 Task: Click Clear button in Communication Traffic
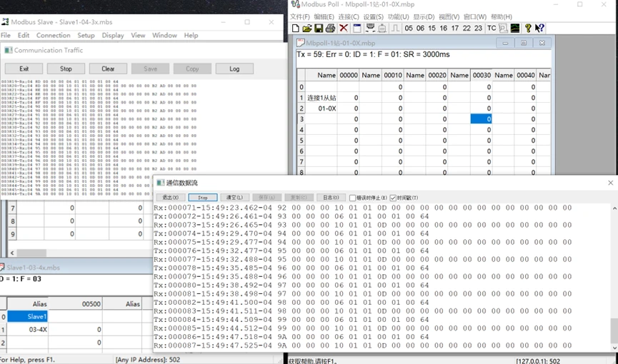coord(108,69)
